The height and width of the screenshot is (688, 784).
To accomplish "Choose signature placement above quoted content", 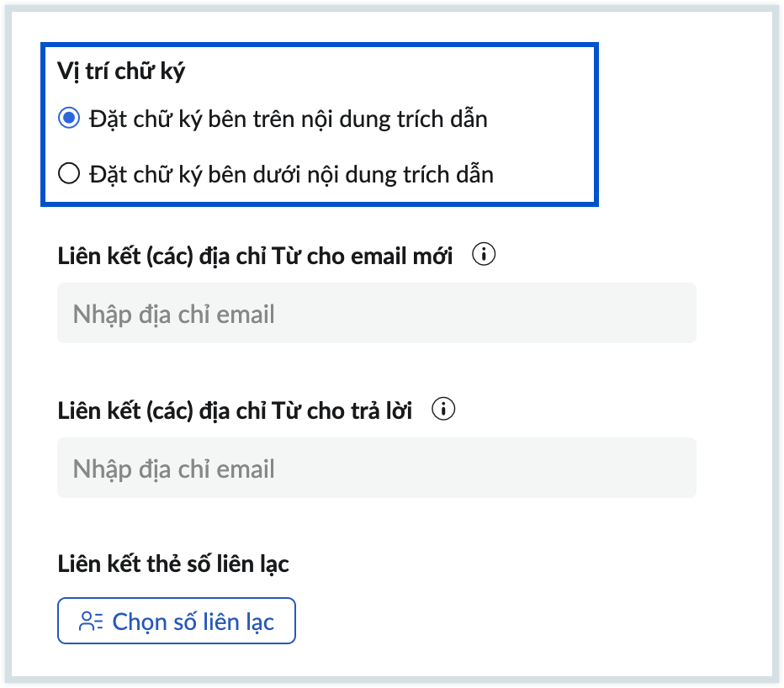I will pos(69,119).
